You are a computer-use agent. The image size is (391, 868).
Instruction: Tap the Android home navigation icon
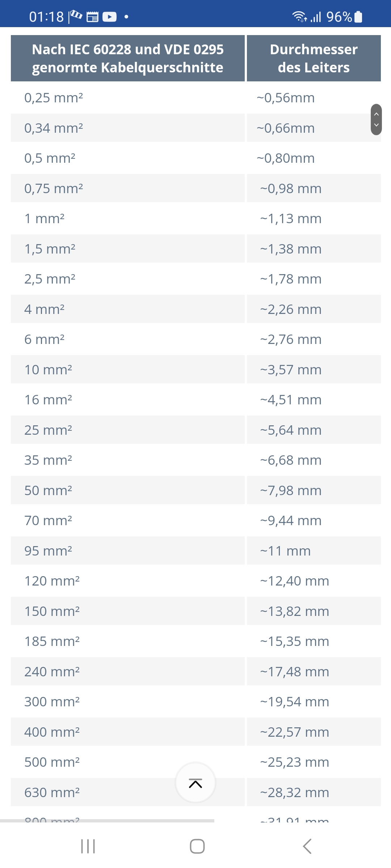click(197, 846)
